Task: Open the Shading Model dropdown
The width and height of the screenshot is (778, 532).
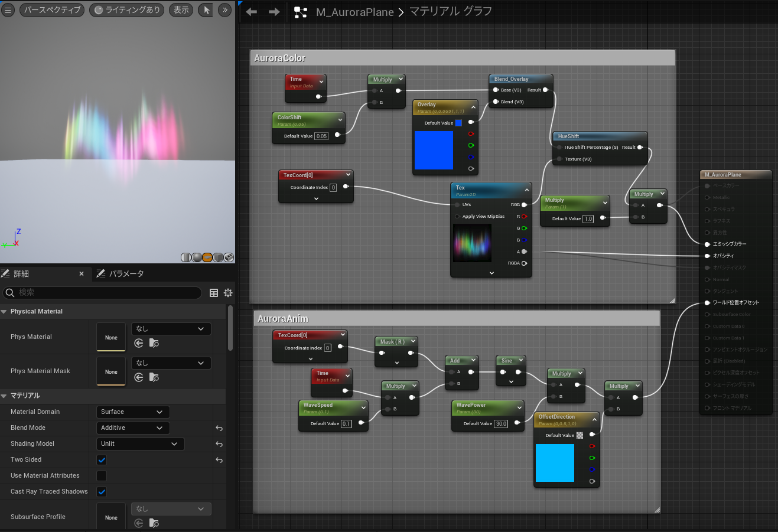Action: (140, 444)
